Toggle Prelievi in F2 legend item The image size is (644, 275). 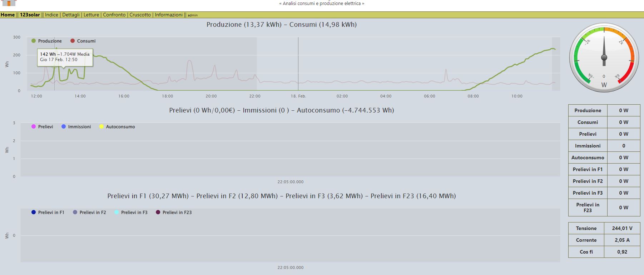pyautogui.click(x=89, y=212)
